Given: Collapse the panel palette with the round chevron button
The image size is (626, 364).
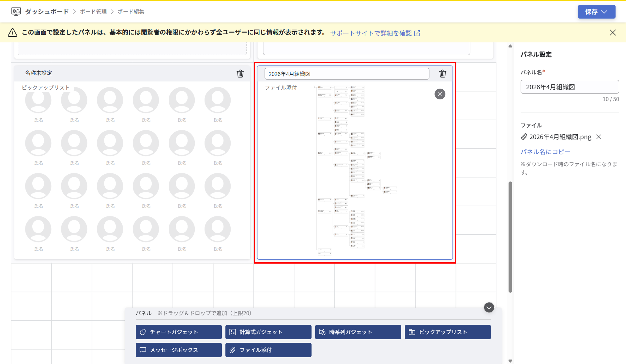Looking at the screenshot, I should click(489, 308).
